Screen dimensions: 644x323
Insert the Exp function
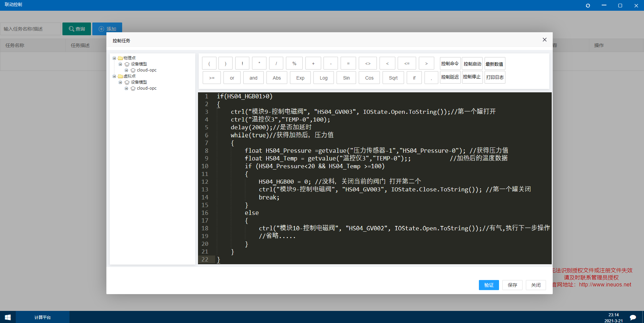tap(300, 78)
